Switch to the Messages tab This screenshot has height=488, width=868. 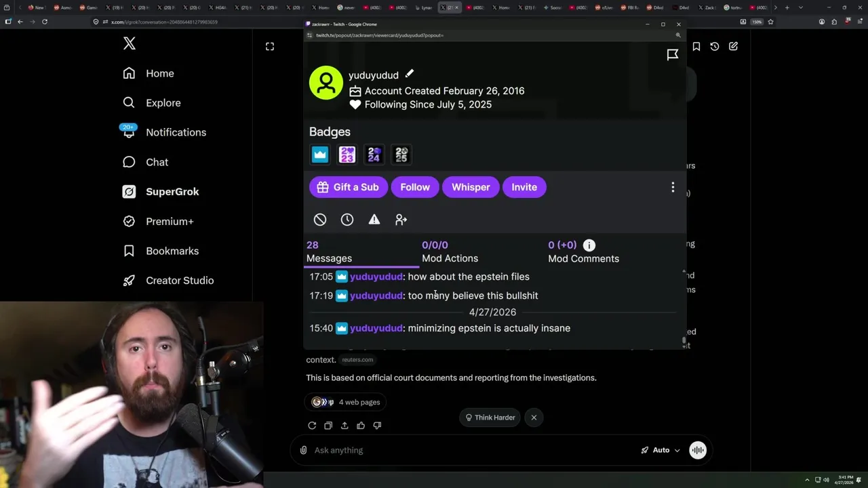point(361,251)
